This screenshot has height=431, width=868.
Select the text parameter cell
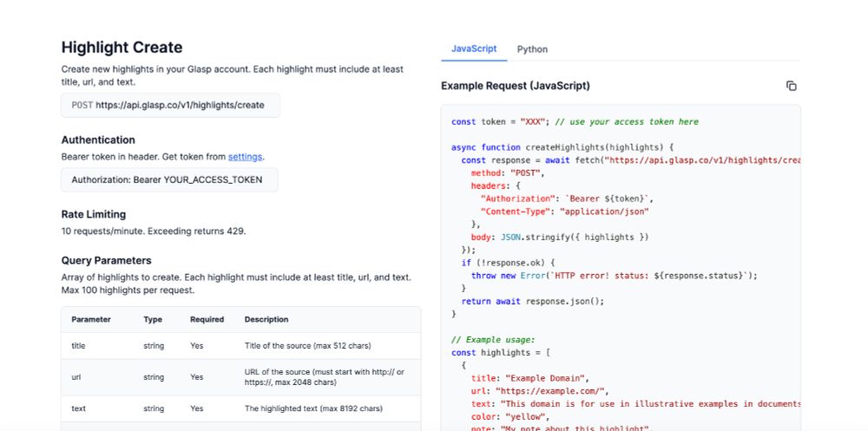(79, 408)
